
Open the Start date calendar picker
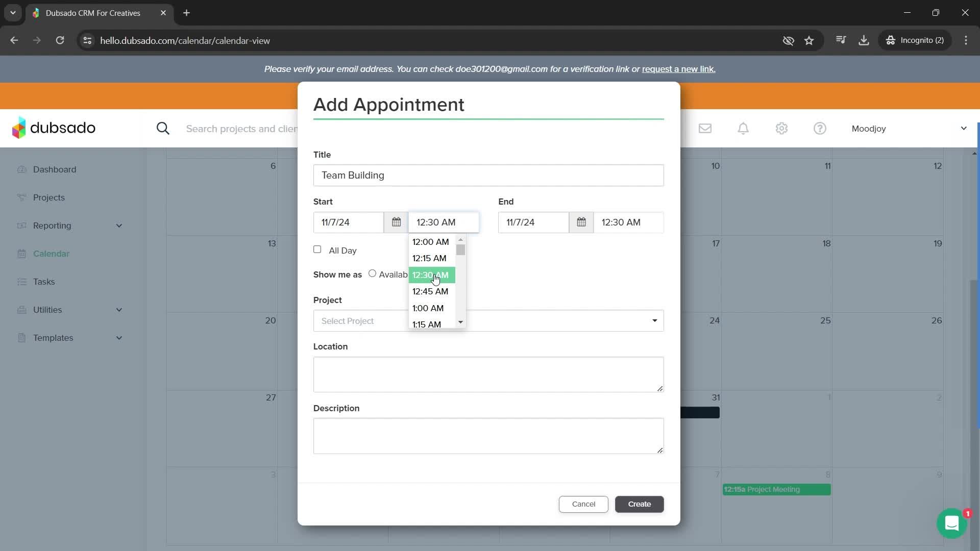click(x=396, y=222)
